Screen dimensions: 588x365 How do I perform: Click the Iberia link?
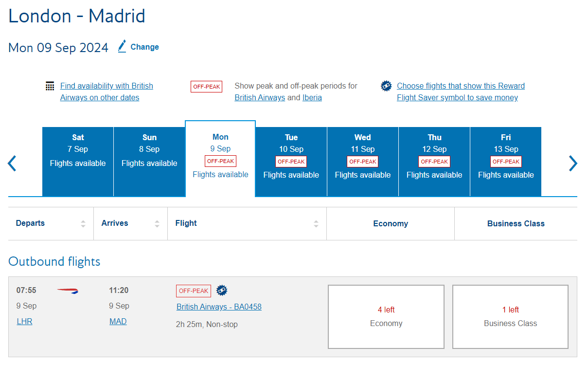[x=312, y=97]
